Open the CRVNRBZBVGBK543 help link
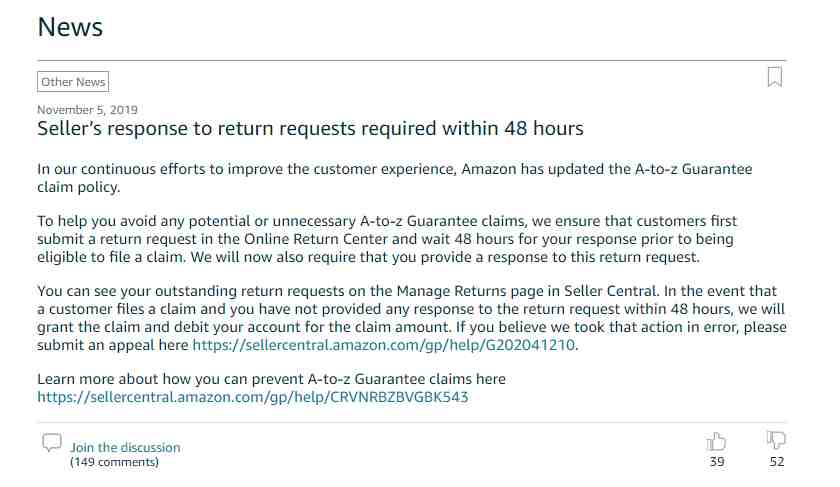This screenshot has width=840, height=487. 253,397
